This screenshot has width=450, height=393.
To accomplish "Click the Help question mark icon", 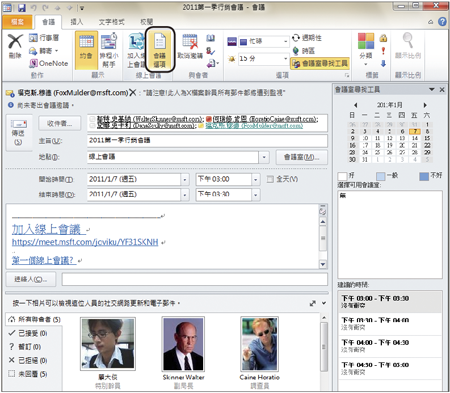I will click(x=442, y=22).
